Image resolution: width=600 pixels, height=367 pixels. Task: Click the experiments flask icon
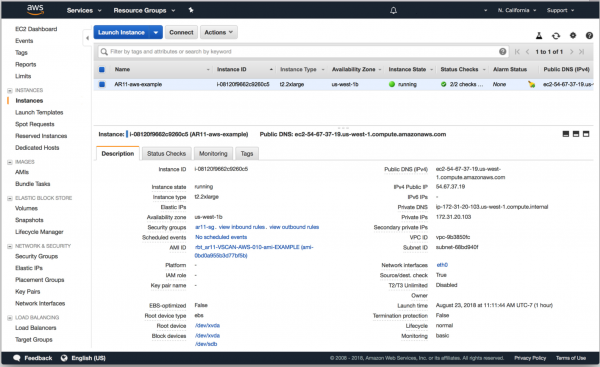pos(539,36)
